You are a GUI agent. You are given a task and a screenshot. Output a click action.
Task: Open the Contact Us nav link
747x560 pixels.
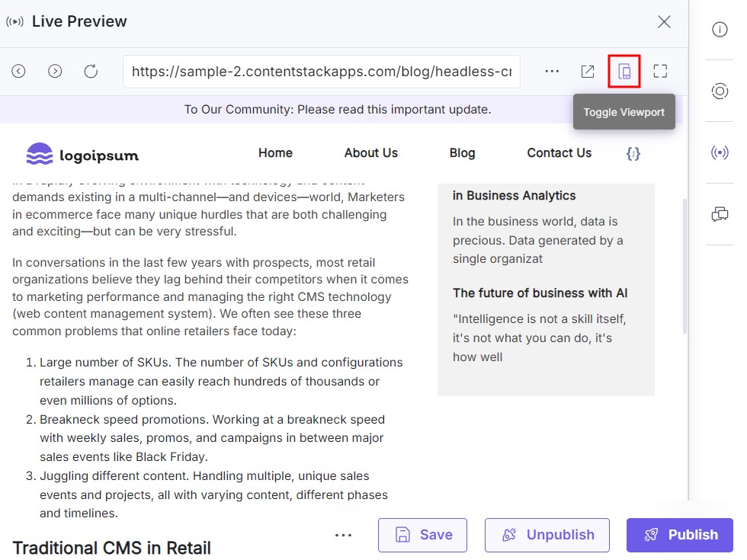pyautogui.click(x=559, y=153)
